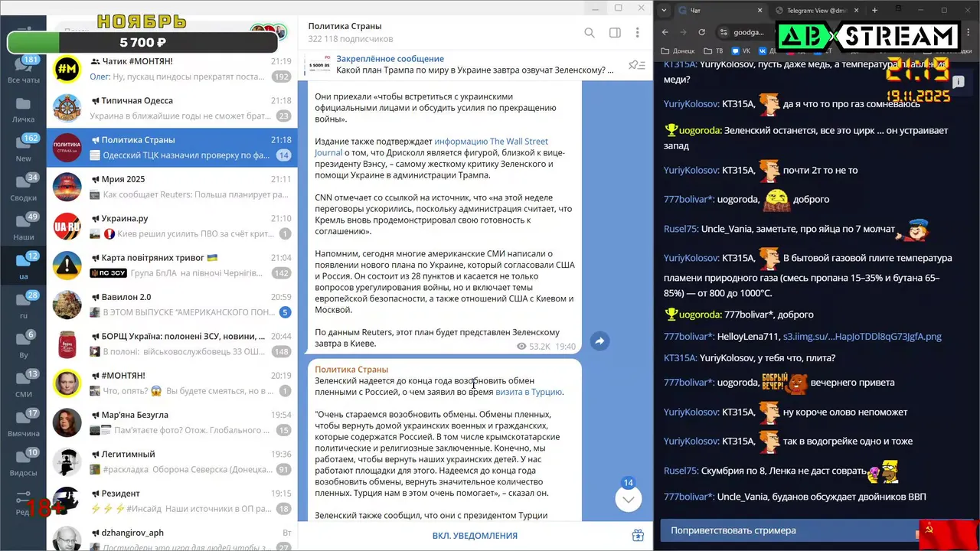Open the By folder
980x551 pixels.
coord(24,345)
